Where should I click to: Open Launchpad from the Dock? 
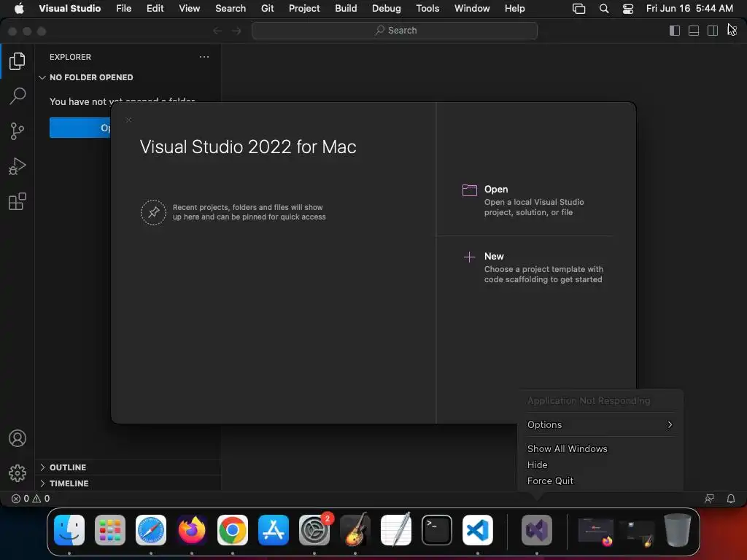[x=110, y=530]
